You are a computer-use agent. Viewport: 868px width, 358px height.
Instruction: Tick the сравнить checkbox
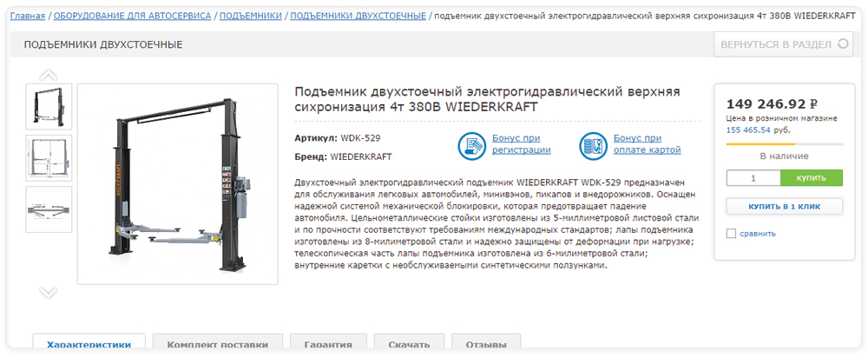click(731, 234)
